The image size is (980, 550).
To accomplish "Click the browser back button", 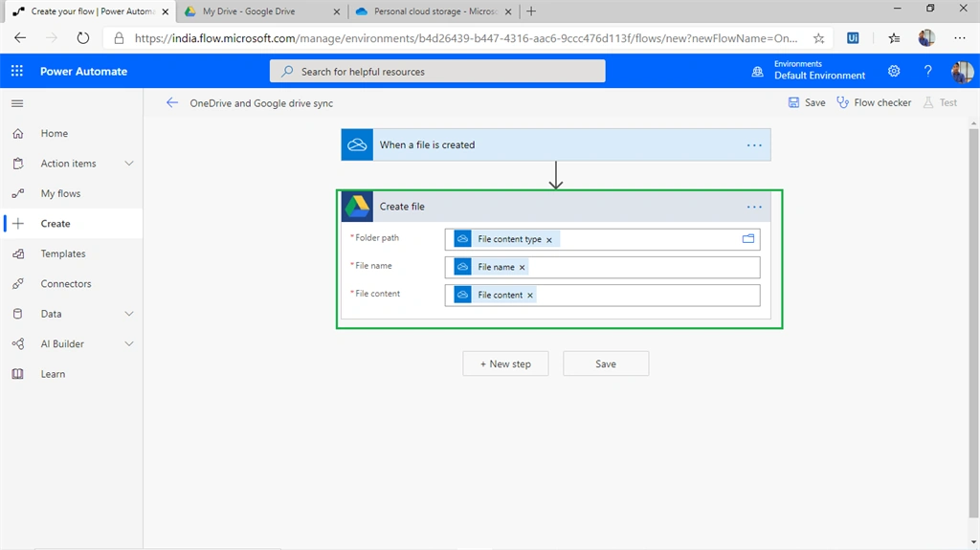I will [x=20, y=38].
